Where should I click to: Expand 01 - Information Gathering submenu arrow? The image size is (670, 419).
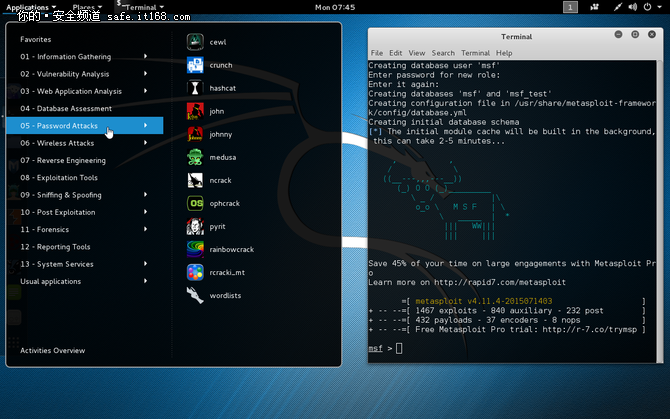(146, 56)
